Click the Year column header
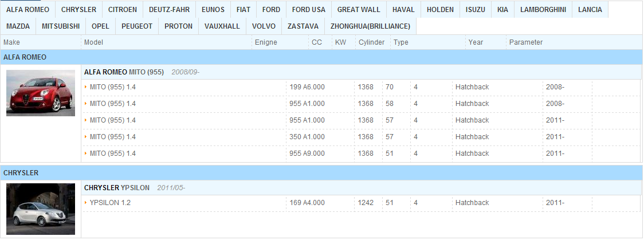644x240 pixels. point(476,42)
